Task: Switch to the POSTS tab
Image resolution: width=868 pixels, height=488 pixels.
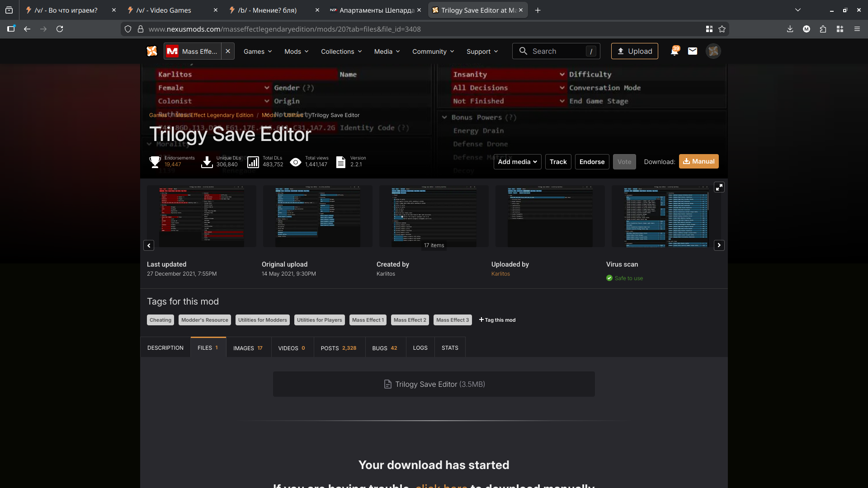Action: [338, 348]
